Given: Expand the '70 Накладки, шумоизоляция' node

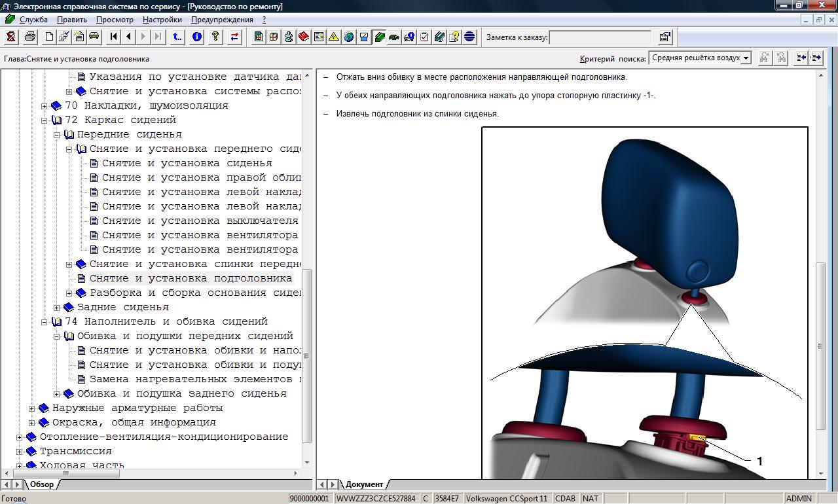Looking at the screenshot, I should click(x=45, y=106).
